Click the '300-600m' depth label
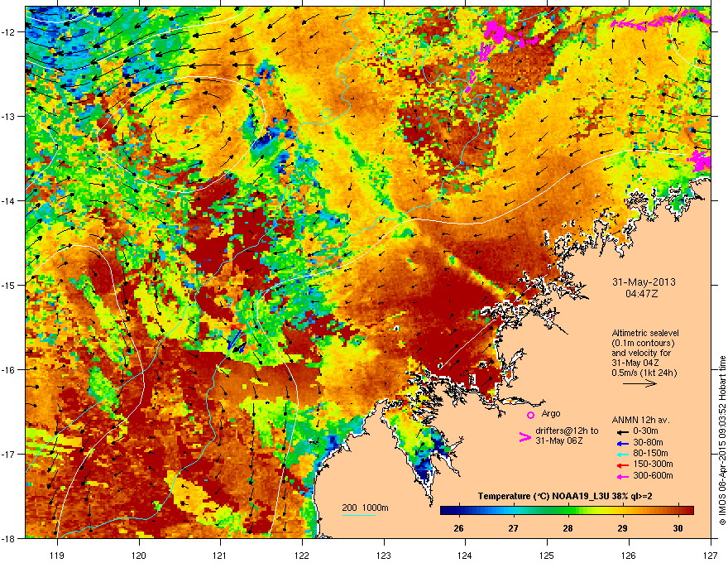The image size is (728, 563). coord(653,476)
